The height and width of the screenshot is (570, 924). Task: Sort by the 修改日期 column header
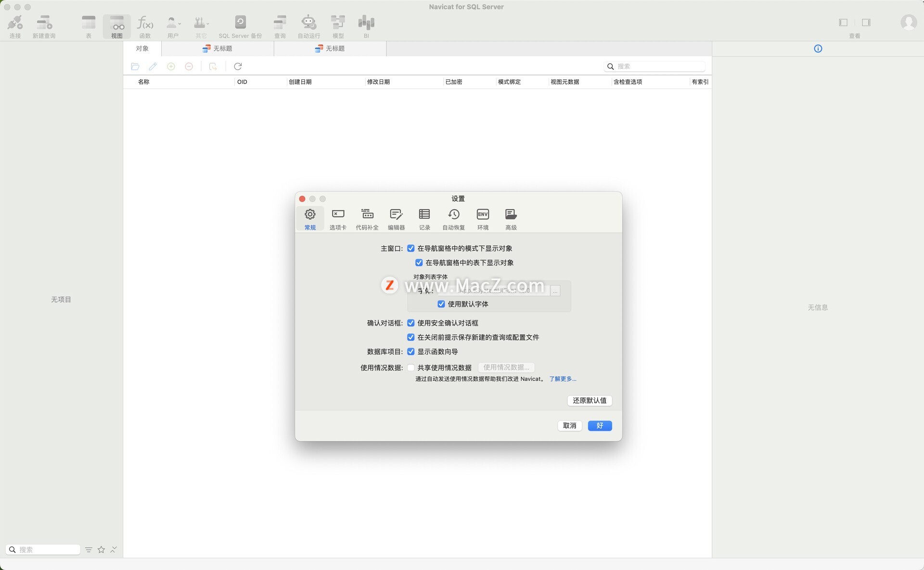click(403, 82)
